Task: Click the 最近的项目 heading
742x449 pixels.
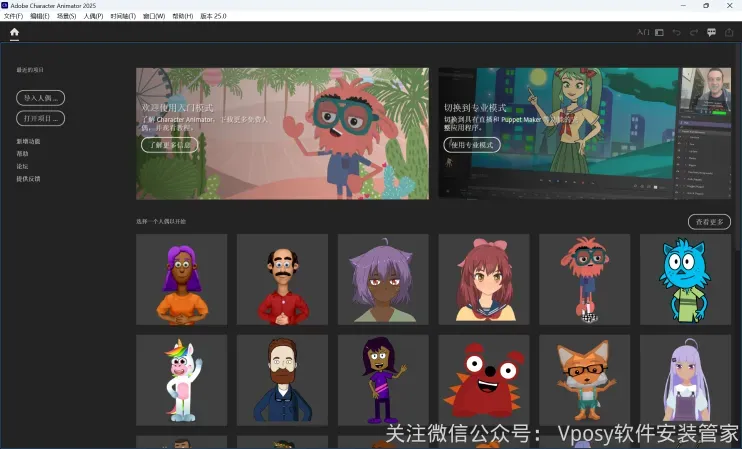Action: point(30,70)
